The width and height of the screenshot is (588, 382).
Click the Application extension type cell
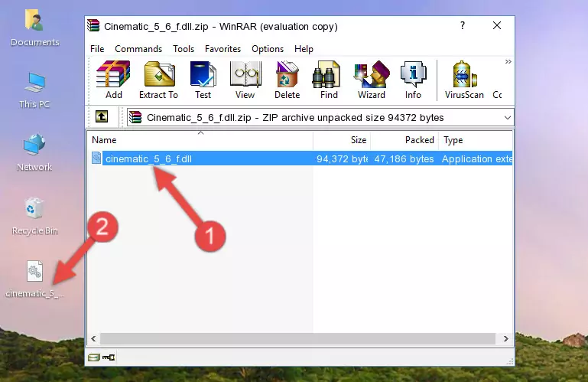[x=476, y=159]
